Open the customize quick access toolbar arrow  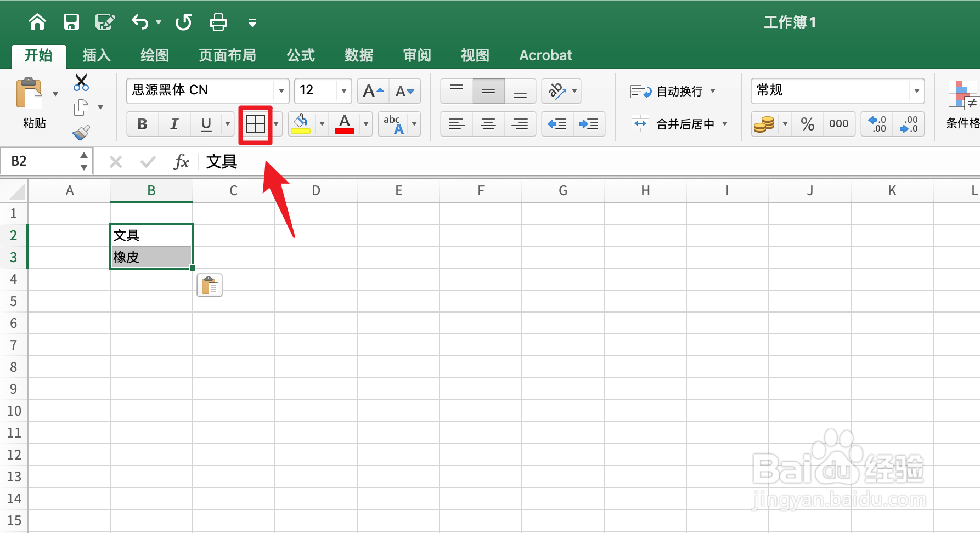point(252,22)
